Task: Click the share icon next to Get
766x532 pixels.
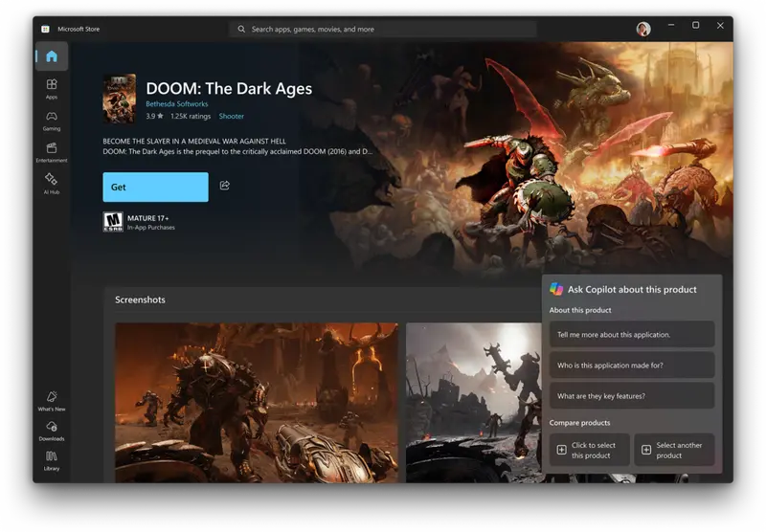Action: [225, 186]
